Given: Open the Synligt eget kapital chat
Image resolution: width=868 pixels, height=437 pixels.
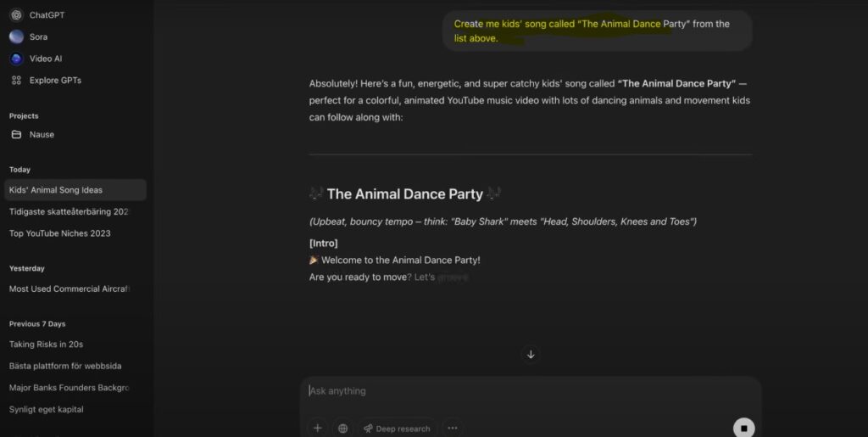Looking at the screenshot, I should [47, 410].
